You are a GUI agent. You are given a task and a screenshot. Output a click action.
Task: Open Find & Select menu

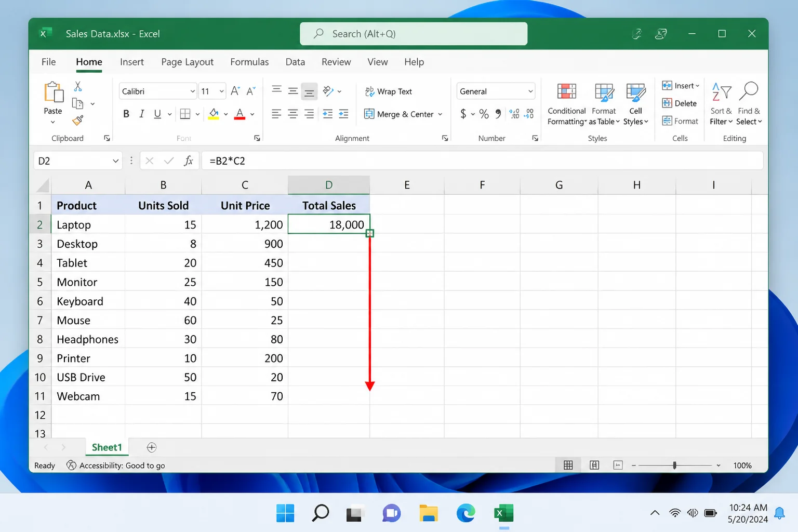749,104
